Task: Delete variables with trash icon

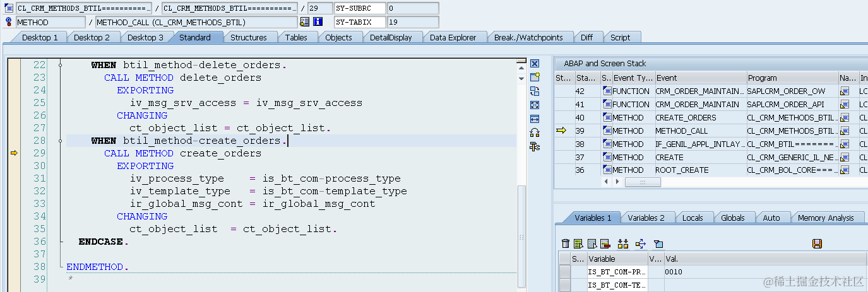Action: (566, 243)
